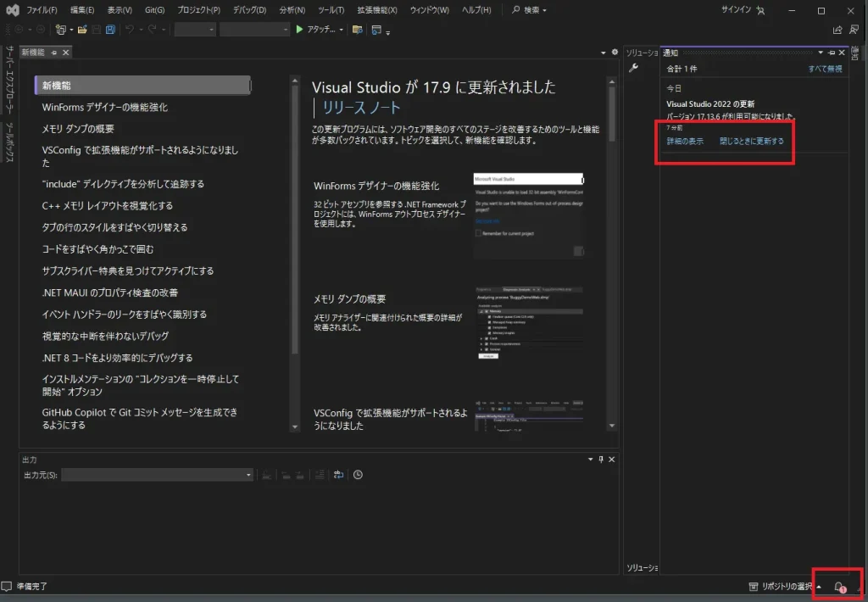Open the 通知 panel window position dropdown
Viewport: 868px width, 602px height.
(821, 53)
